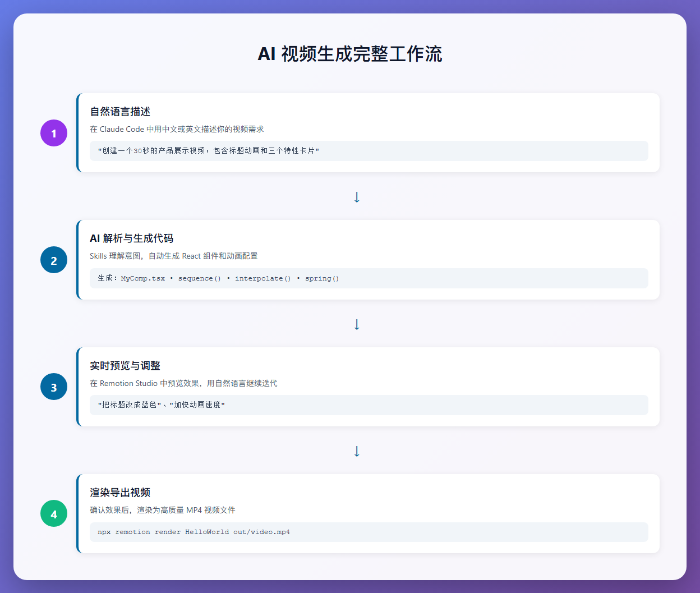This screenshot has height=593, width=700.
Task: Select the description mentioning Remotion Studio
Action: pos(183,383)
